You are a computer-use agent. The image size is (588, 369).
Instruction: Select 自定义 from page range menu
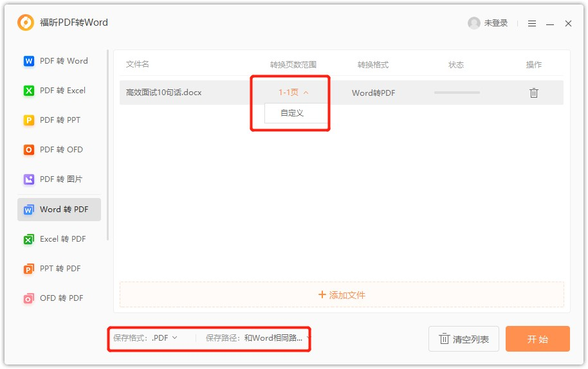(x=292, y=113)
